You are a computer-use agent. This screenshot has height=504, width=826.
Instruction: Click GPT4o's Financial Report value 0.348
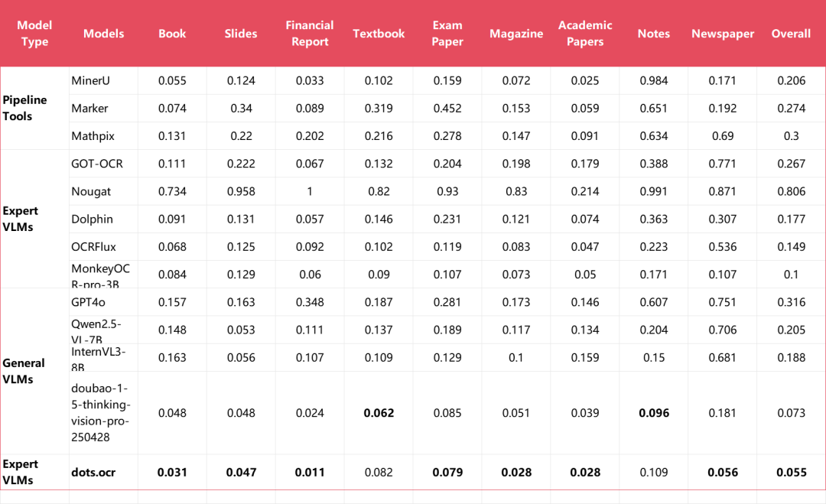(x=310, y=302)
